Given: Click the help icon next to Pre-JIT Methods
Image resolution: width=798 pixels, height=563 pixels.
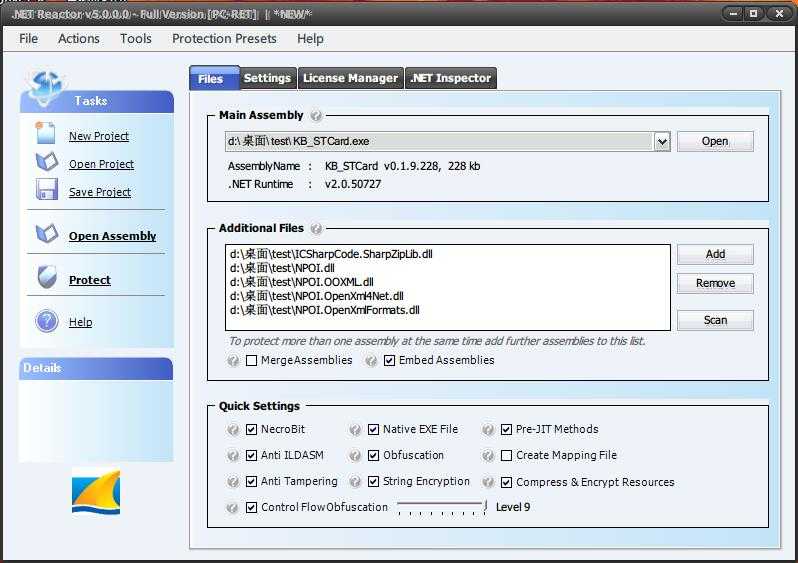Looking at the screenshot, I should pyautogui.click(x=488, y=430).
